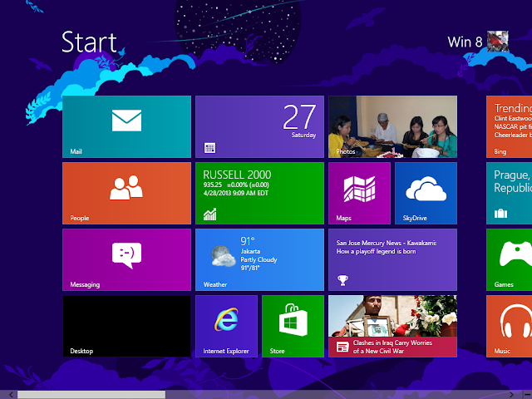Click the Internet Explorer label text
The height and width of the screenshot is (399, 532).
(x=226, y=351)
